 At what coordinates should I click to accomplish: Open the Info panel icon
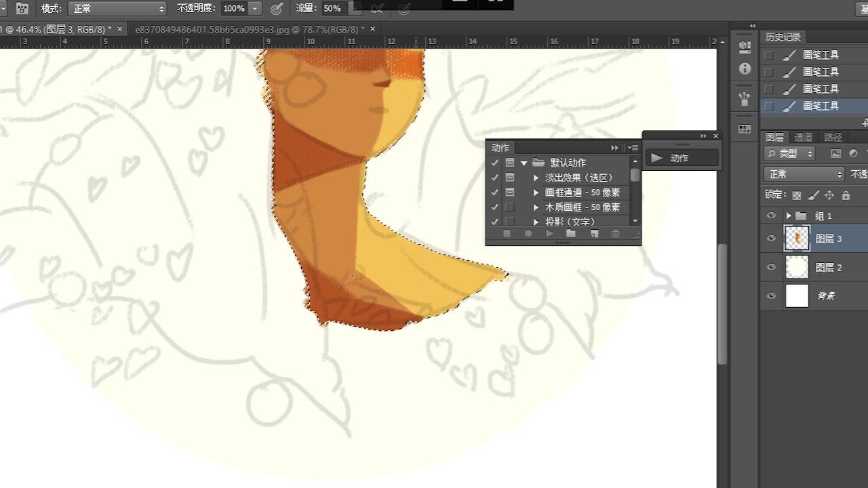(745, 68)
